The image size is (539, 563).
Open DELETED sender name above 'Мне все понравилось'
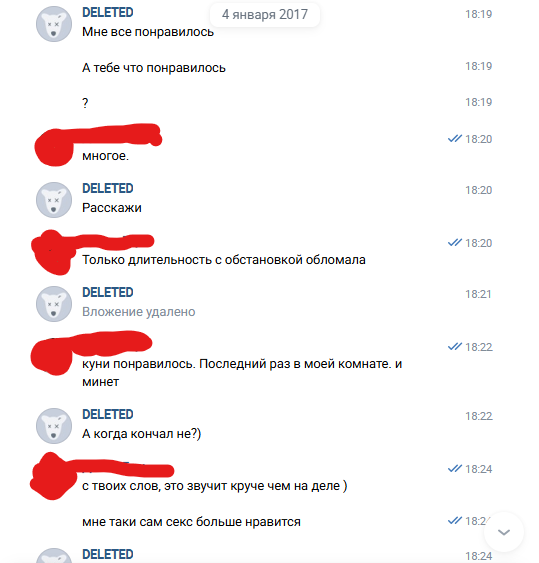click(x=108, y=13)
